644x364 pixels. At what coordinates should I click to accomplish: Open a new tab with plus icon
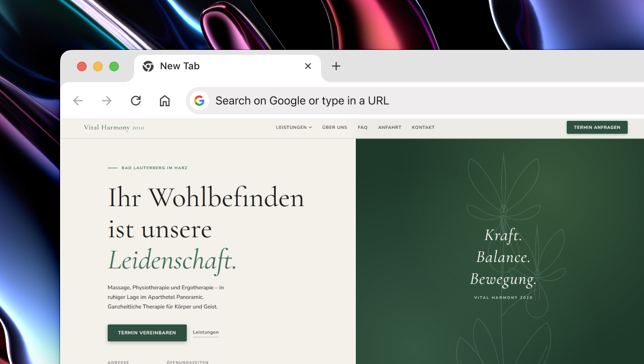click(x=336, y=66)
